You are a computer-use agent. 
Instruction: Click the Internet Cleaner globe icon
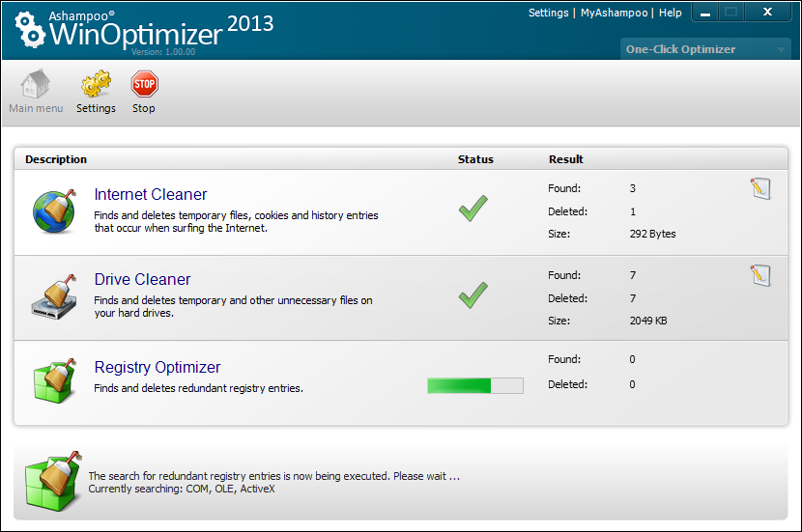[54, 211]
